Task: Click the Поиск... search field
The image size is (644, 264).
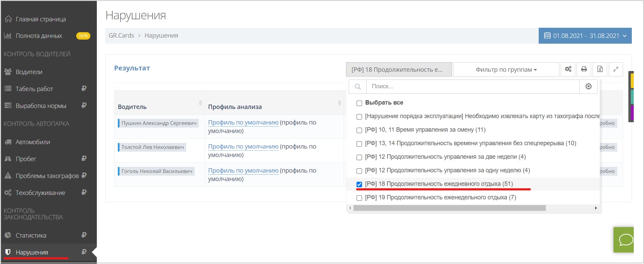Action: point(473,86)
